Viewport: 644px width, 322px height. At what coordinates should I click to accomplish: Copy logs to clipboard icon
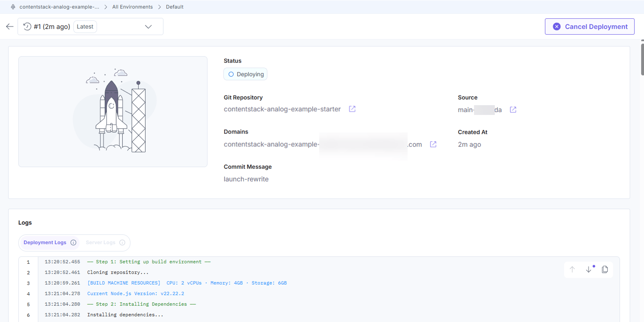point(605,270)
